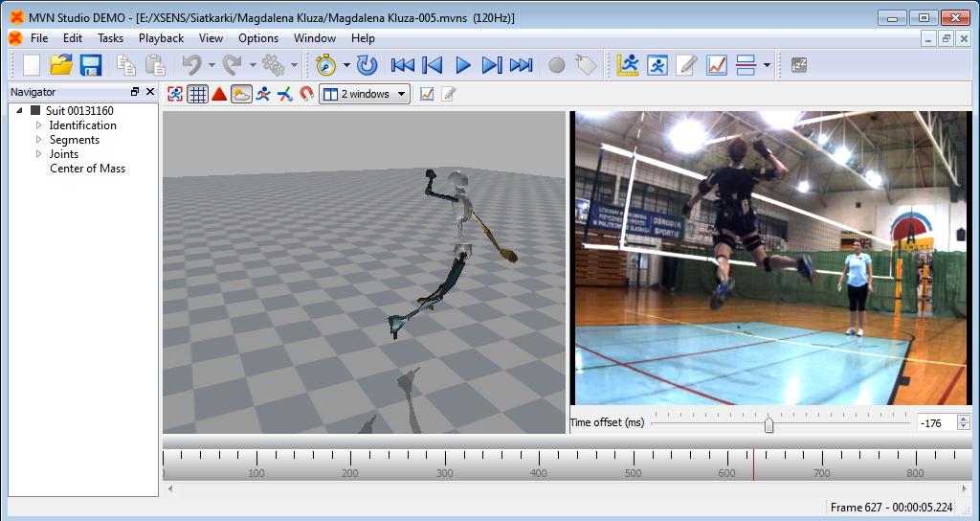Close the Navigator panel
Screen dimensions: 980x521
coord(150,92)
